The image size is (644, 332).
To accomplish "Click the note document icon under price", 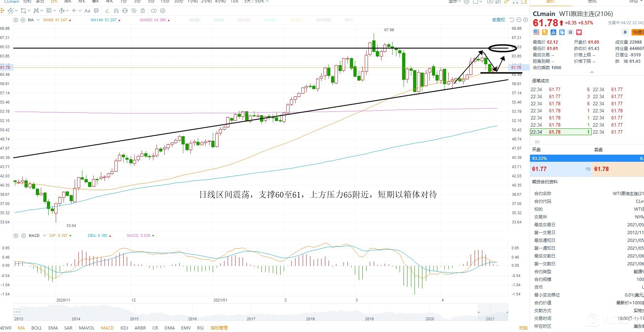I will [x=570, y=32].
